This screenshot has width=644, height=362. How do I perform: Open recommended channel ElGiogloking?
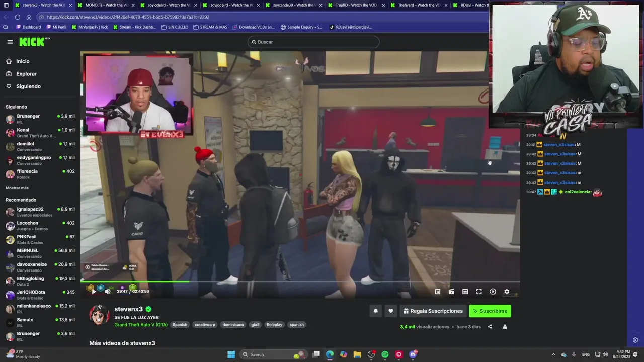click(40, 281)
